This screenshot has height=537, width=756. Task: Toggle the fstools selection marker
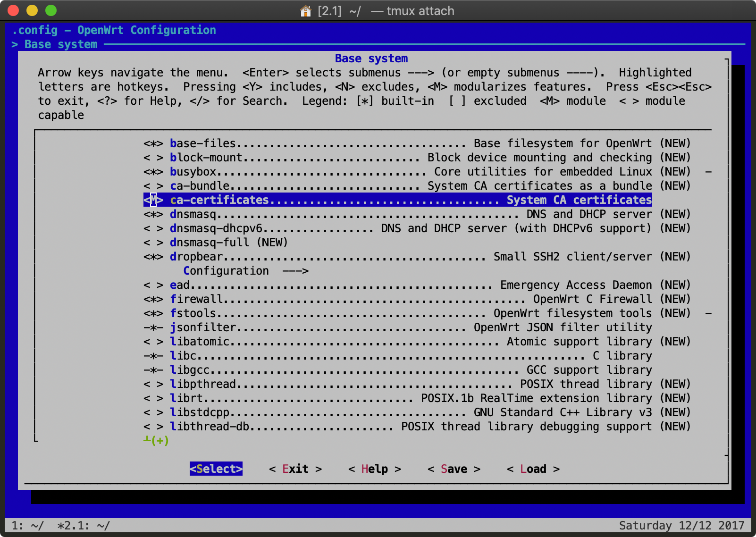pyautogui.click(x=153, y=313)
